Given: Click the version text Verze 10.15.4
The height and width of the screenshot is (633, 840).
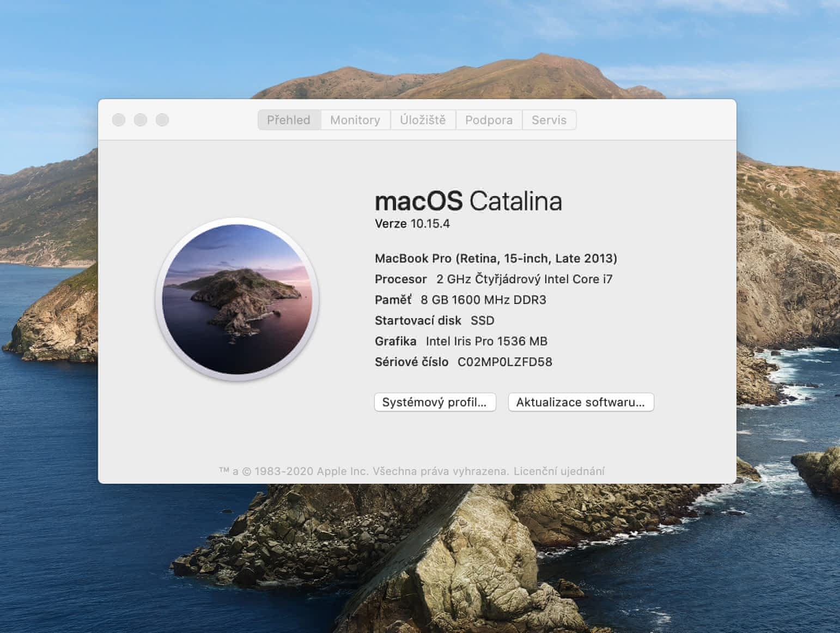Looking at the screenshot, I should point(412,223).
